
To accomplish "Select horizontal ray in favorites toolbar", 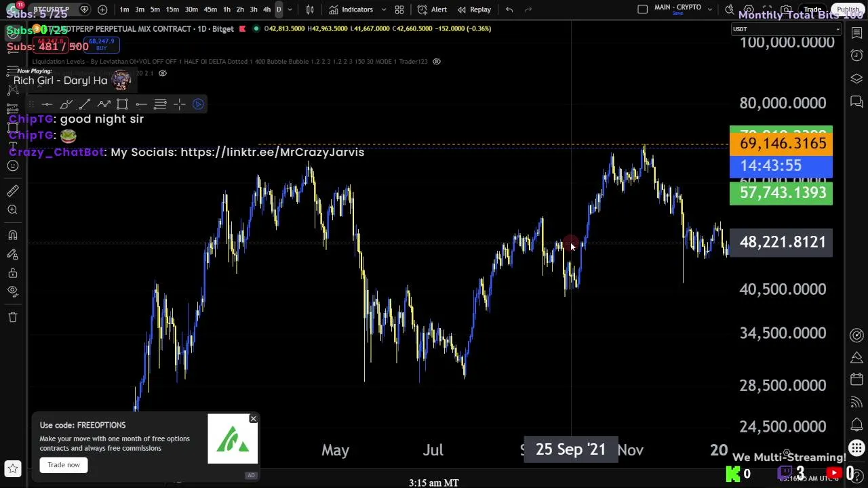I will point(141,104).
